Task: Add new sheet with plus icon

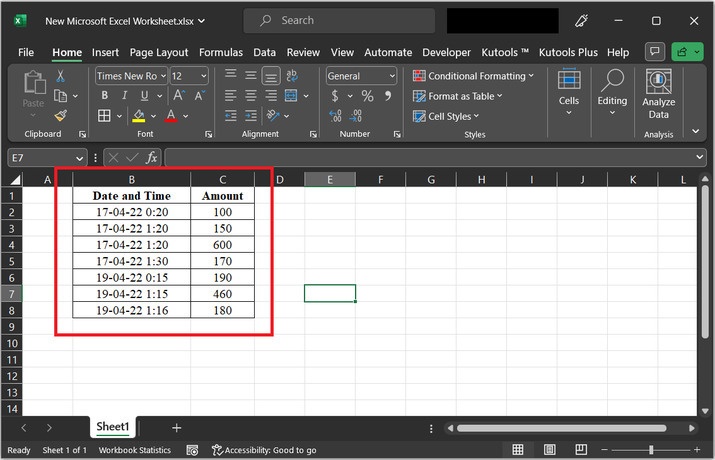Action: pos(177,427)
